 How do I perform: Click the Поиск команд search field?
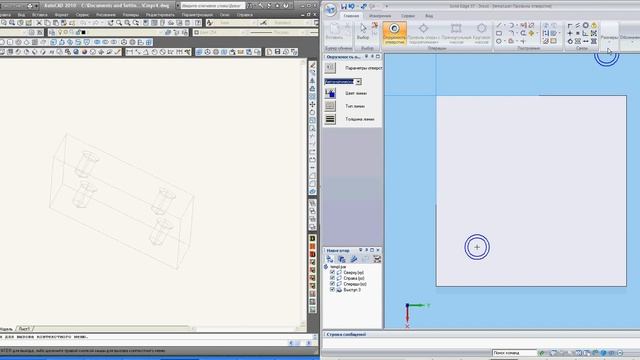(x=514, y=353)
